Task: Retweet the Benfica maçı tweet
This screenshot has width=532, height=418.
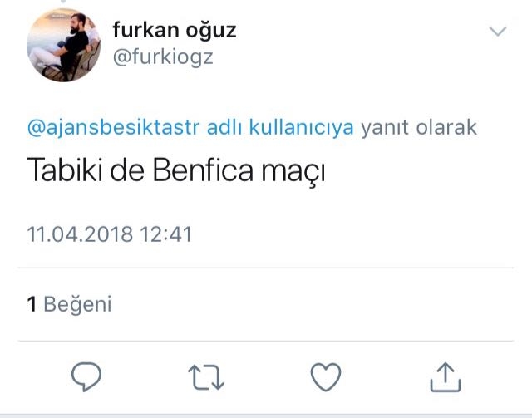Action: click(204, 377)
